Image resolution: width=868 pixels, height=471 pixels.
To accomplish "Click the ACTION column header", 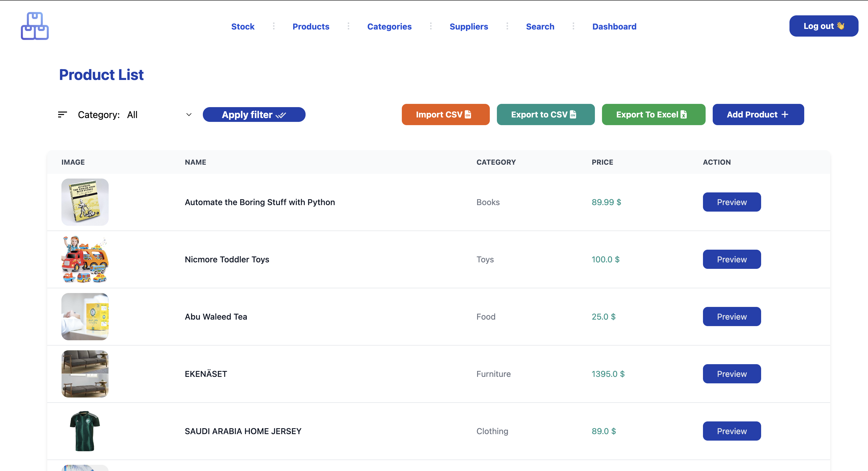I will tap(717, 162).
